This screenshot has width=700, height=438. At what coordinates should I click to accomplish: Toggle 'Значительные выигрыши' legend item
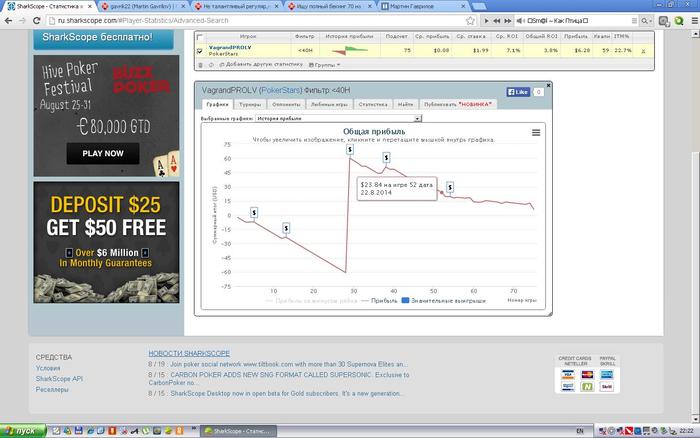[444, 300]
